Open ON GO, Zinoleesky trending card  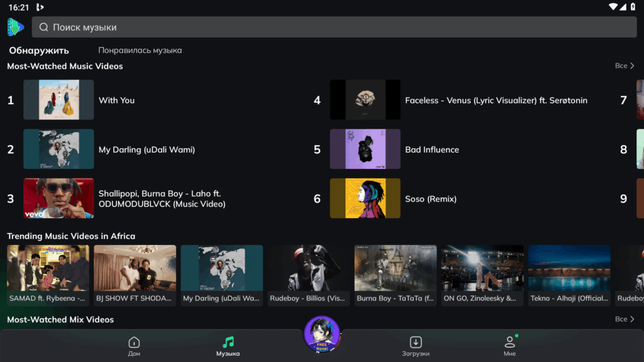[x=482, y=275]
